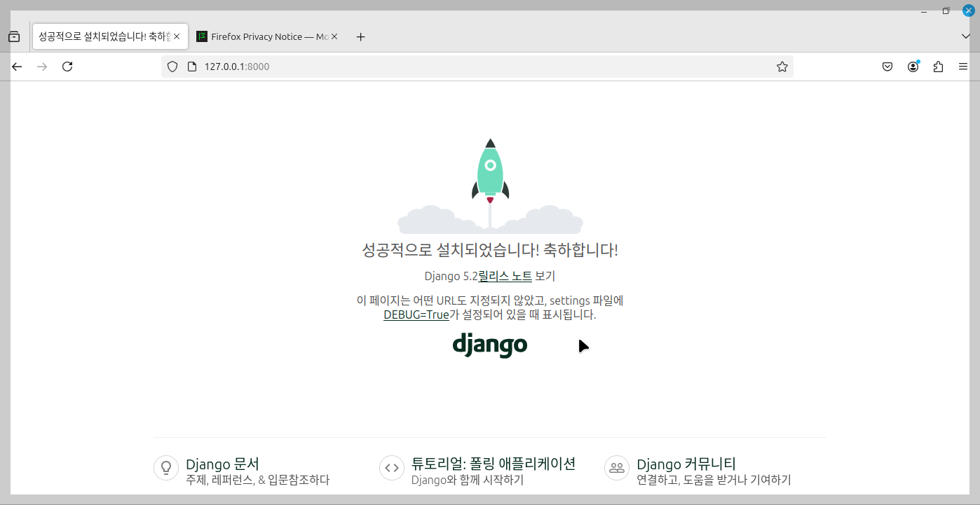980x505 pixels.
Task: Click the text 연결하고, 도움을 받거나 기여하기
Action: click(714, 480)
